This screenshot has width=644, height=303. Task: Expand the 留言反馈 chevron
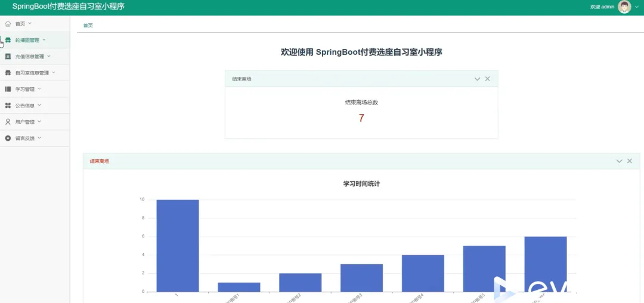pos(39,138)
